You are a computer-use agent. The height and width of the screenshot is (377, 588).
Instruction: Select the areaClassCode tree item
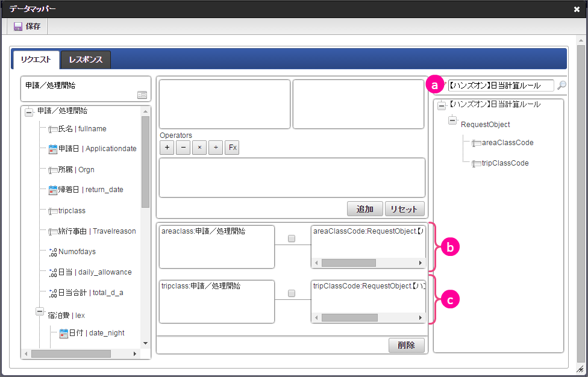[x=507, y=143]
